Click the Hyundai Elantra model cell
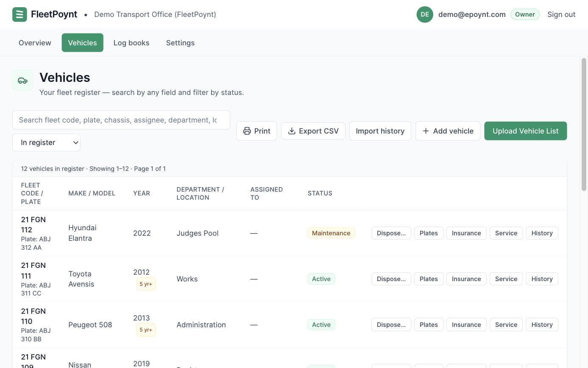 (x=82, y=233)
